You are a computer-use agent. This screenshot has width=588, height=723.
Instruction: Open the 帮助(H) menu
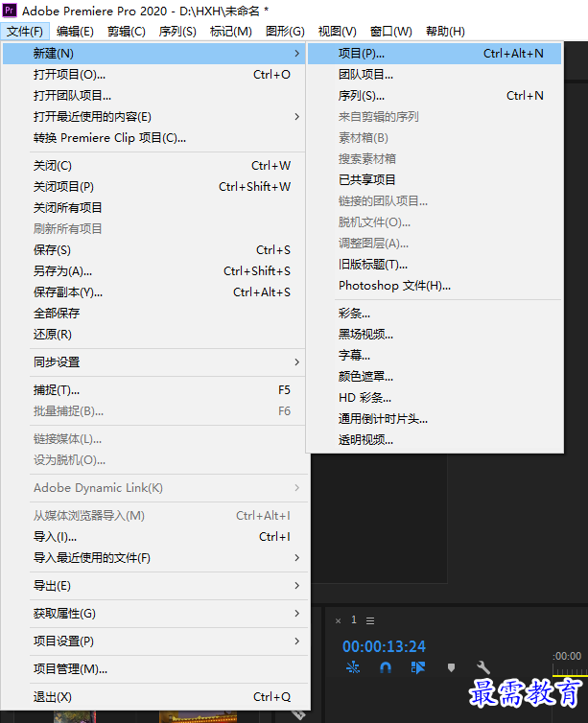click(445, 32)
